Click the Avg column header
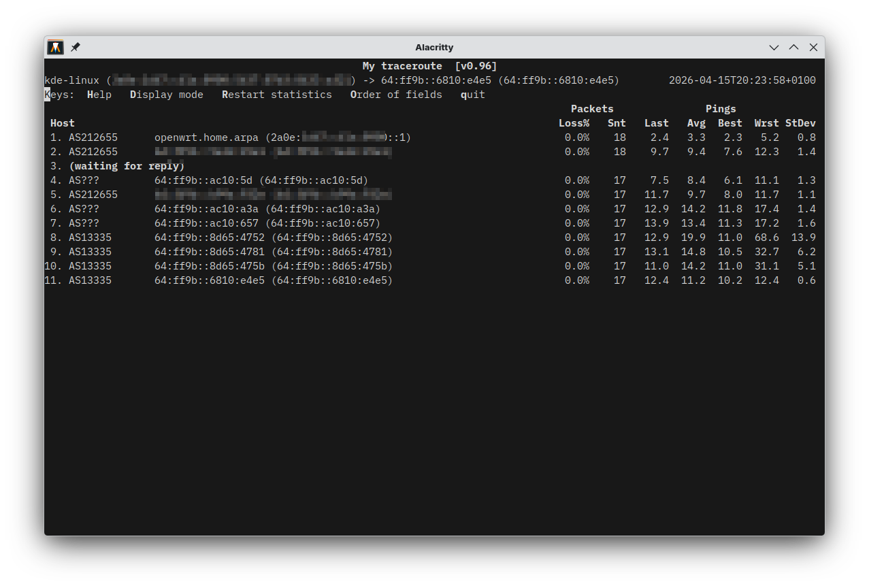869x588 pixels. pyautogui.click(x=696, y=123)
